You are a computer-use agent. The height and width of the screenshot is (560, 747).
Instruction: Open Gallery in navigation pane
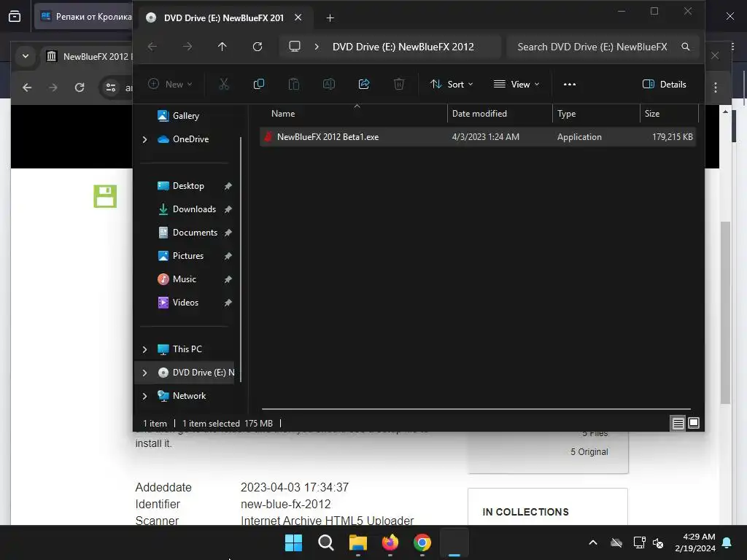click(185, 116)
